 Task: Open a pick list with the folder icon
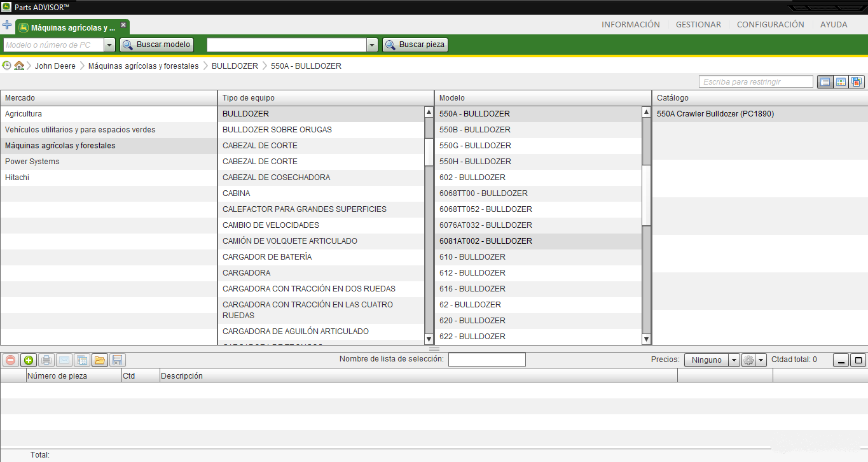pyautogui.click(x=99, y=360)
